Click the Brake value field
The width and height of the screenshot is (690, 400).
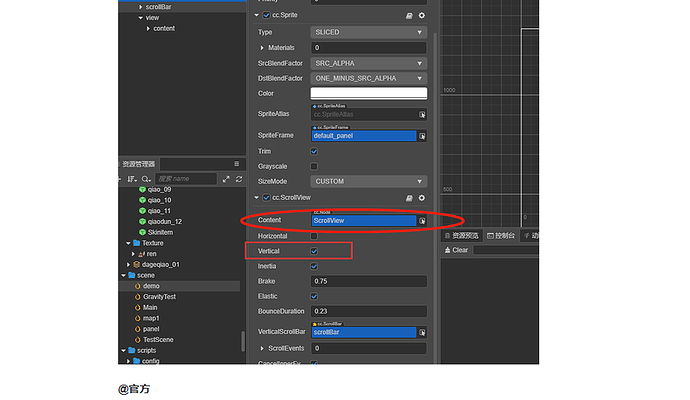point(369,281)
